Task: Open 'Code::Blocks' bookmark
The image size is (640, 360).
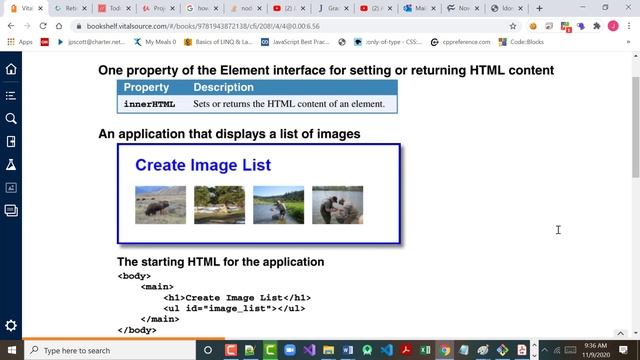Action: point(521,42)
